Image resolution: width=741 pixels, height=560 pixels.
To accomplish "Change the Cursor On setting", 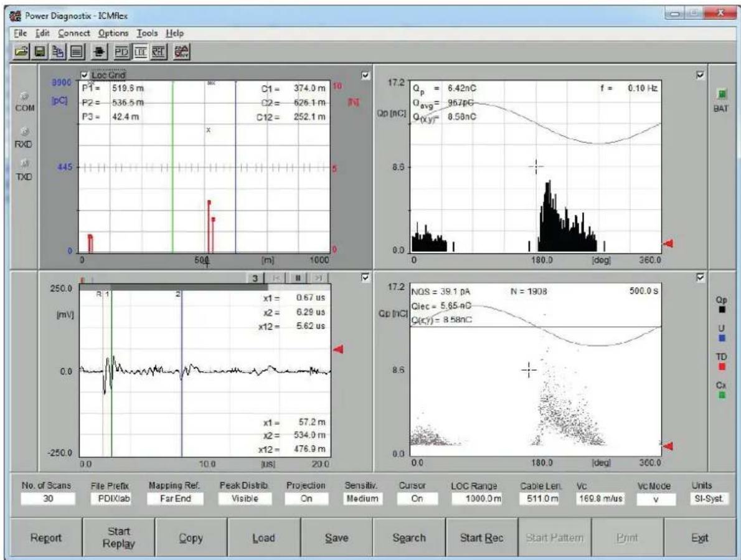I will click(x=417, y=498).
